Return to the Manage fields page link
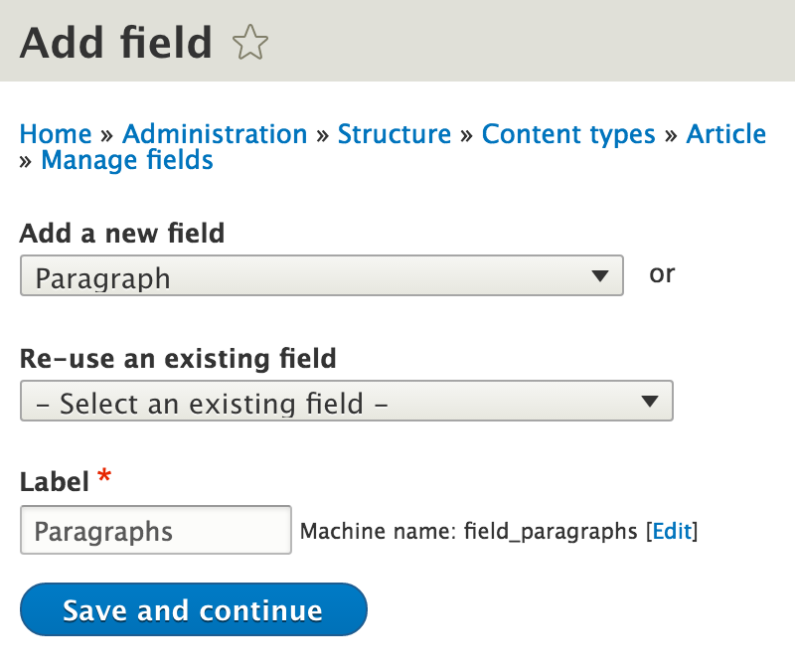This screenshot has height=672, width=795. [x=127, y=160]
